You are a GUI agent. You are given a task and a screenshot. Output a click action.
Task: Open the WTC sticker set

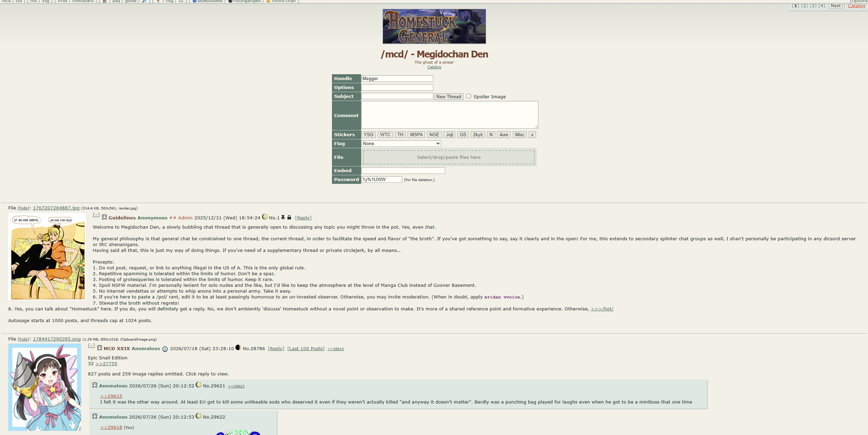tap(385, 135)
